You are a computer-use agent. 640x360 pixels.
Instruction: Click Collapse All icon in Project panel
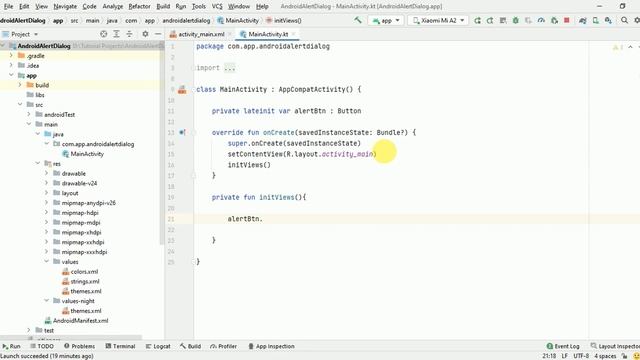129,34
